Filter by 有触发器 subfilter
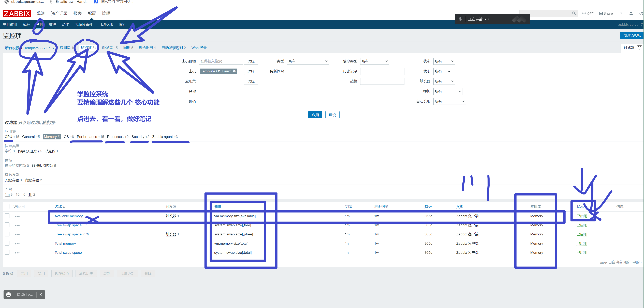 [32, 180]
